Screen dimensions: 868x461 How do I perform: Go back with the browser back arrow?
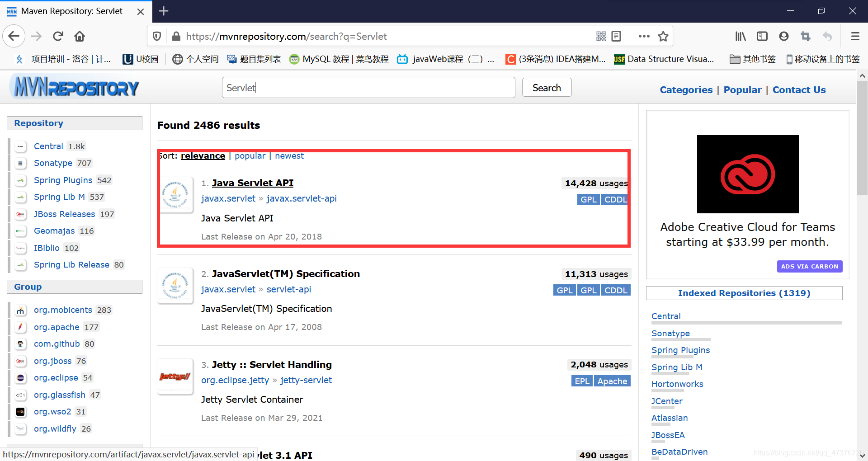point(14,36)
